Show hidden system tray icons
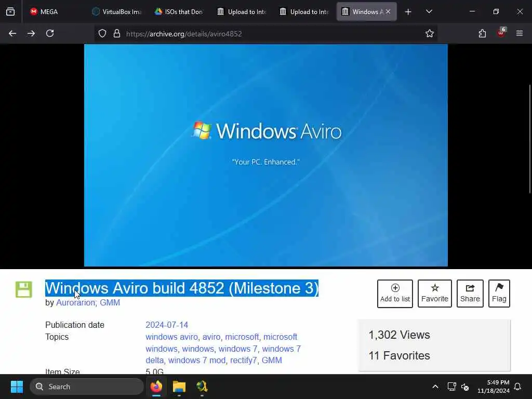 click(x=435, y=387)
